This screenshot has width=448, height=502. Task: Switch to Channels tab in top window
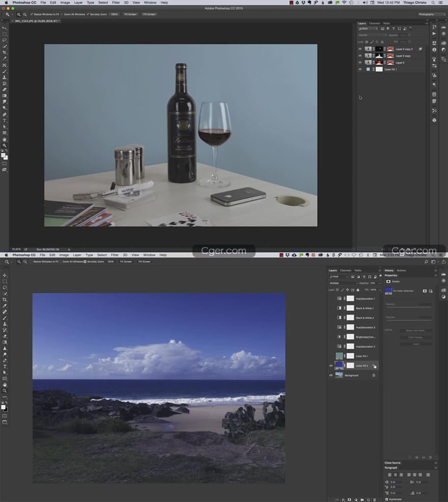coord(375,23)
